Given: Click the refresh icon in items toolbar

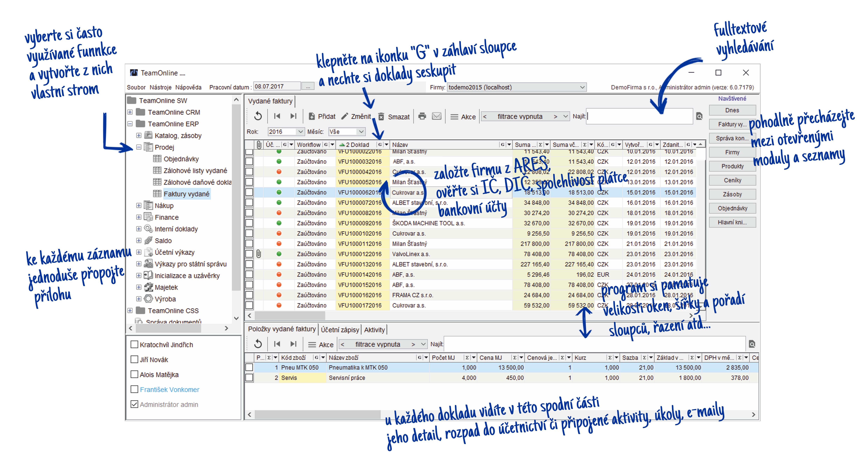Looking at the screenshot, I should (258, 344).
